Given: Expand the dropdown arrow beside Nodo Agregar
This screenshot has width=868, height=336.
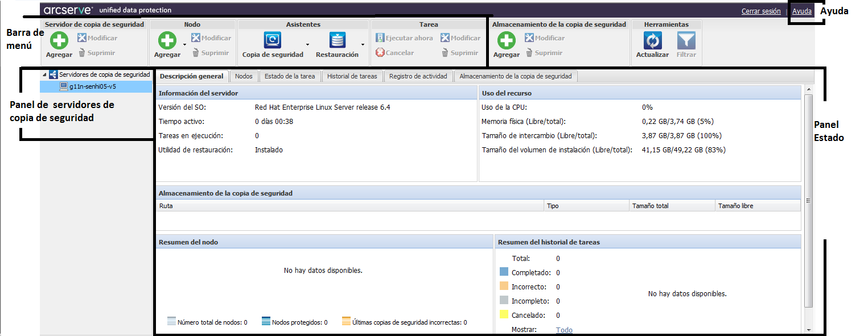Looking at the screenshot, I should pyautogui.click(x=184, y=44).
